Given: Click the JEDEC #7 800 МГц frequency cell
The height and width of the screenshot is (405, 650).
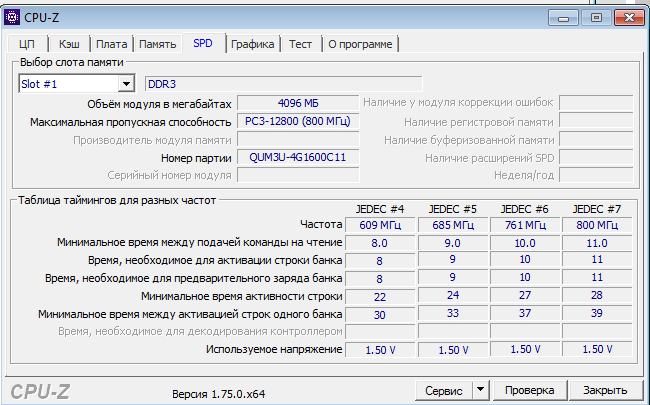Looking at the screenshot, I should (597, 225).
